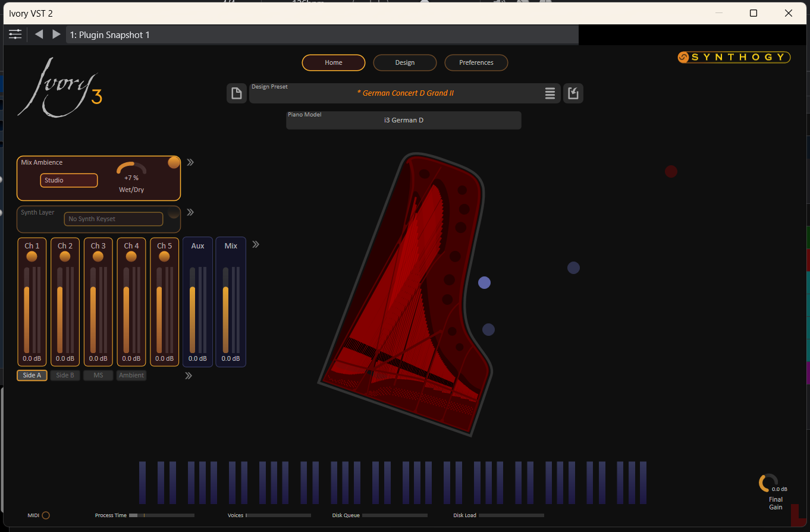Open the Studio ambience dropdown
Screen dimensions: 810x532
pos(69,180)
